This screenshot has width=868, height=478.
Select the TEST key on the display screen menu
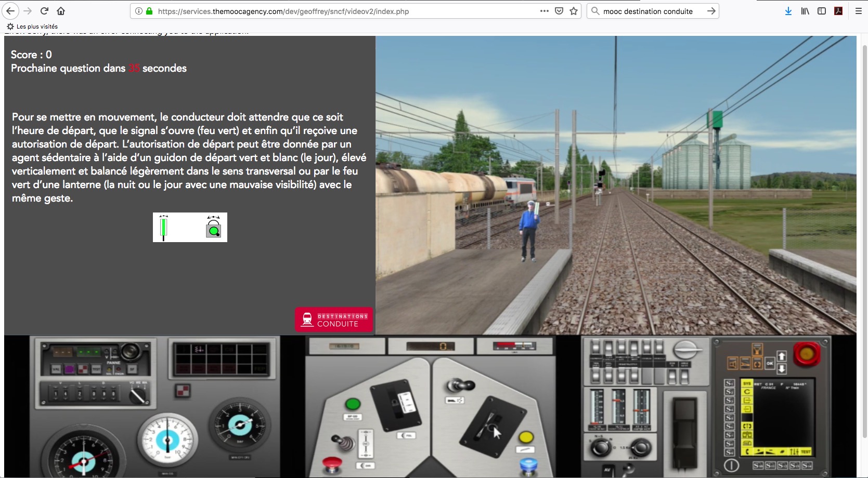(806, 451)
